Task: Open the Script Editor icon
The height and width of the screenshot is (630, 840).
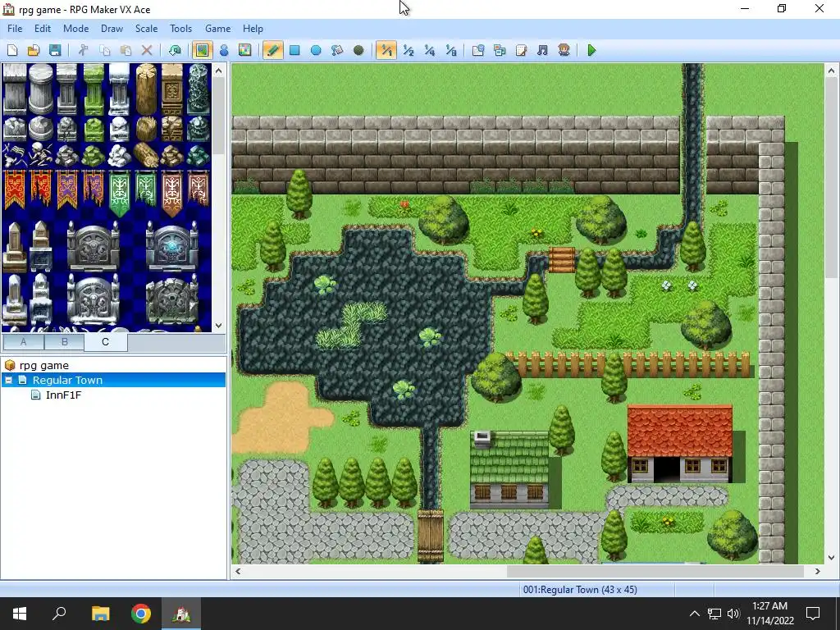Action: point(521,50)
